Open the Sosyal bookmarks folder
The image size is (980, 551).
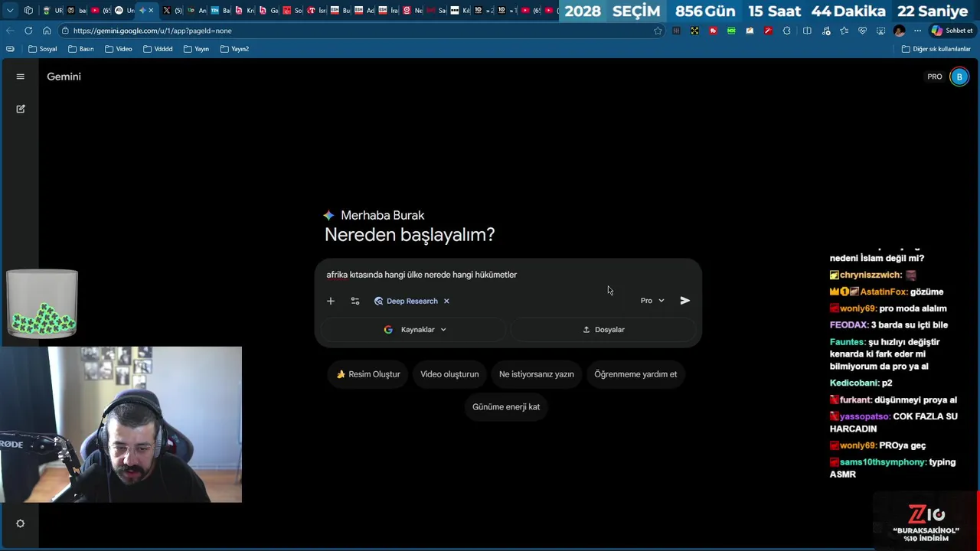pos(42,49)
